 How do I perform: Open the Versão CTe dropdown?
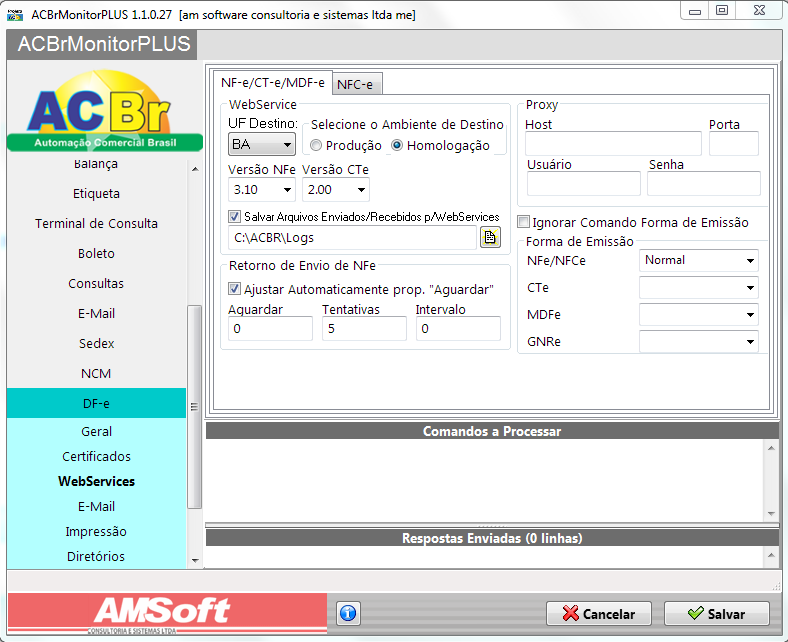pos(336,190)
